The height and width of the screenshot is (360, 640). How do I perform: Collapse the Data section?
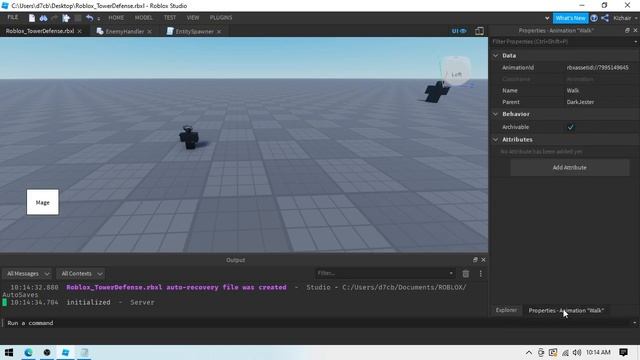coord(496,56)
